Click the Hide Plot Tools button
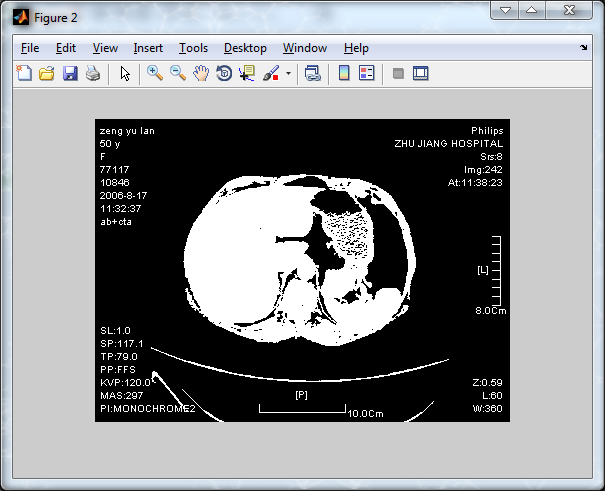Viewport: 605px width, 491px height. click(398, 73)
